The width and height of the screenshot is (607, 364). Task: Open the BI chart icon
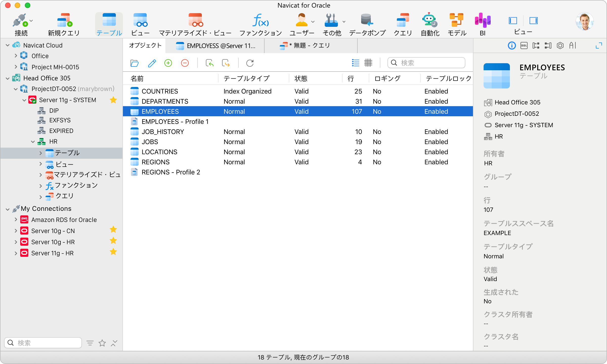click(x=483, y=20)
